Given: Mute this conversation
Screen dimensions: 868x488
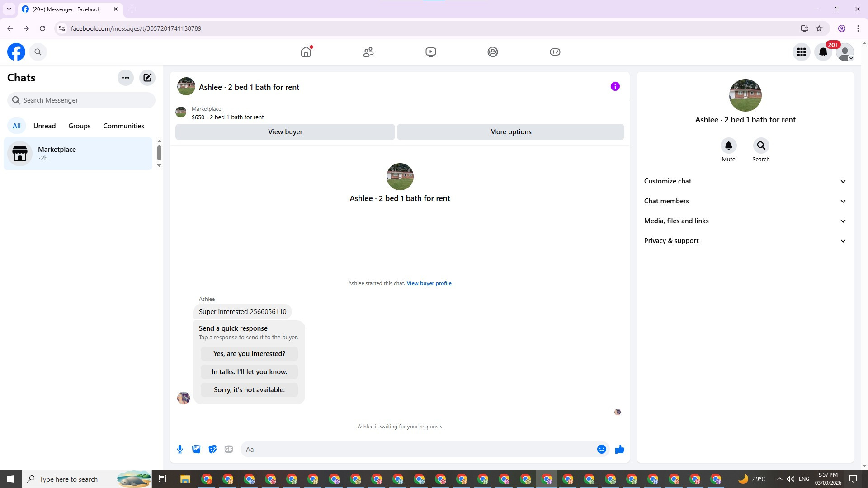Looking at the screenshot, I should pyautogui.click(x=728, y=146).
